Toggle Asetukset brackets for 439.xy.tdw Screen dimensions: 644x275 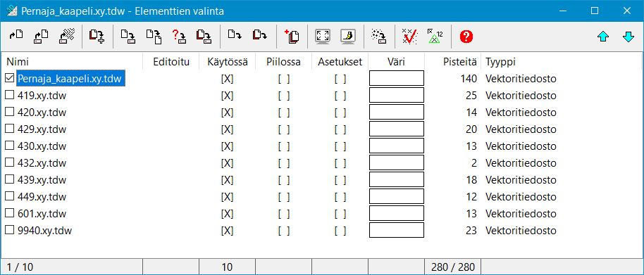tap(340, 180)
